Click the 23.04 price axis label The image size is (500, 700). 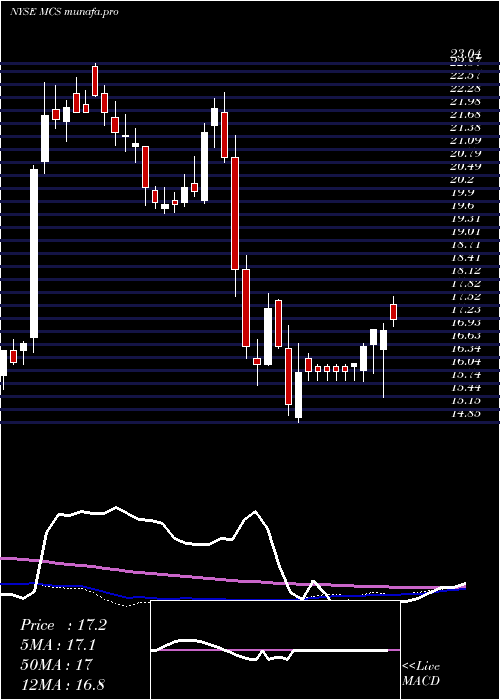[466, 54]
